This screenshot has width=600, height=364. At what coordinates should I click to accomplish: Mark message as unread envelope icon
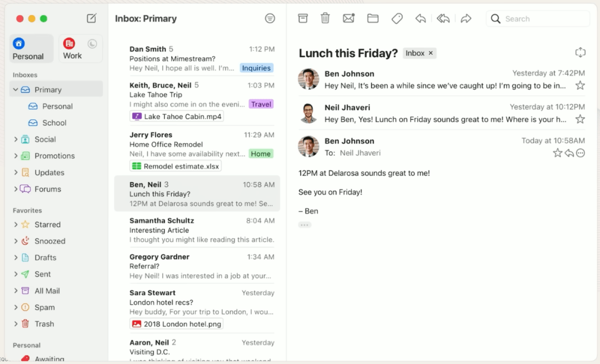(x=348, y=18)
